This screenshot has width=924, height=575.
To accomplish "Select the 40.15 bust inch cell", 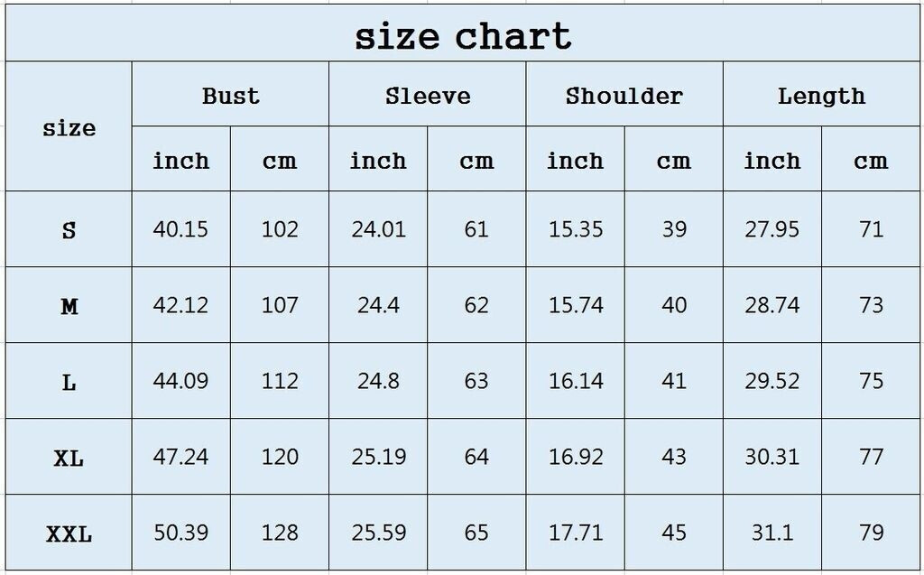I will pyautogui.click(x=180, y=229).
